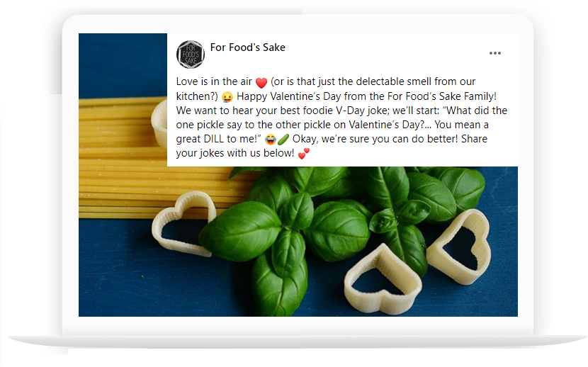Click the two hearts emoji at post end
Viewport: 588px width, 367px height.
point(304,153)
